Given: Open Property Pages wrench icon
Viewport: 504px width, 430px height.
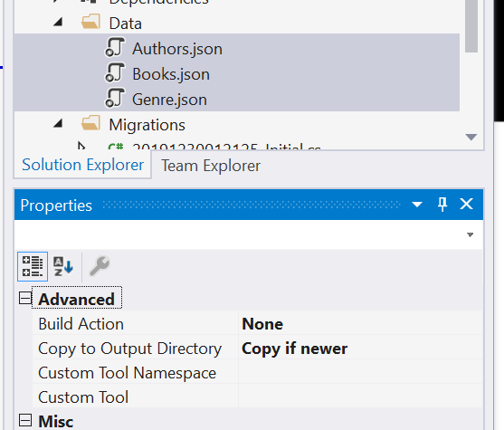Looking at the screenshot, I should point(100,266).
